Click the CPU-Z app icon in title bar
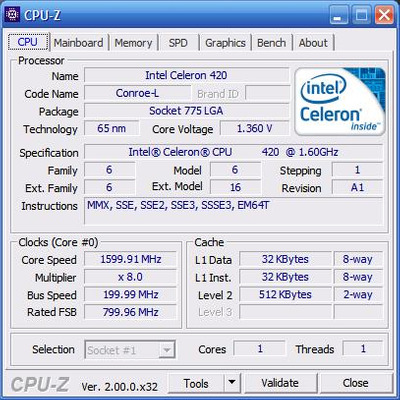The width and height of the screenshot is (400, 400). (x=13, y=15)
